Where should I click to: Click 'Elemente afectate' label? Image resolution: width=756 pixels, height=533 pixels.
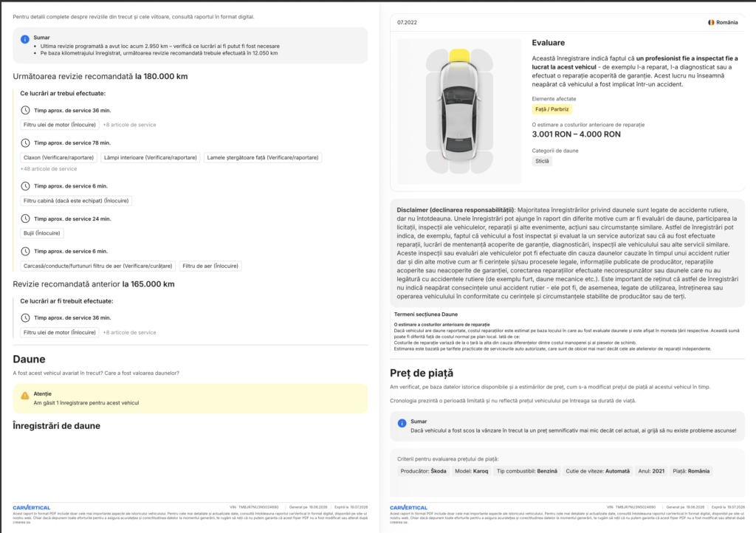(554, 99)
